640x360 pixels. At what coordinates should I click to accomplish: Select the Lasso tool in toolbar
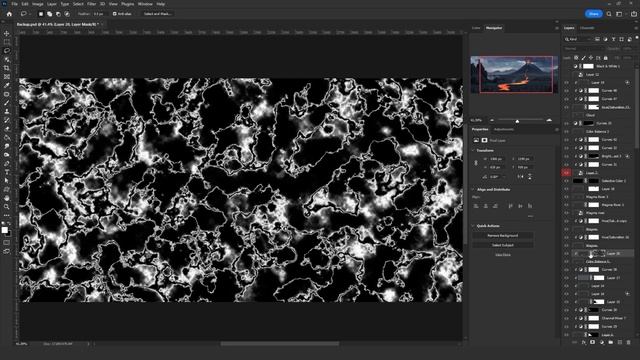point(7,51)
